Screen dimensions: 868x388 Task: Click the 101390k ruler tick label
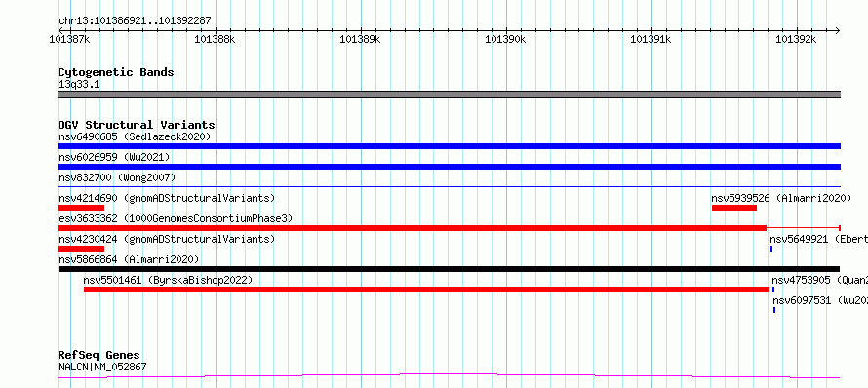[x=506, y=39]
